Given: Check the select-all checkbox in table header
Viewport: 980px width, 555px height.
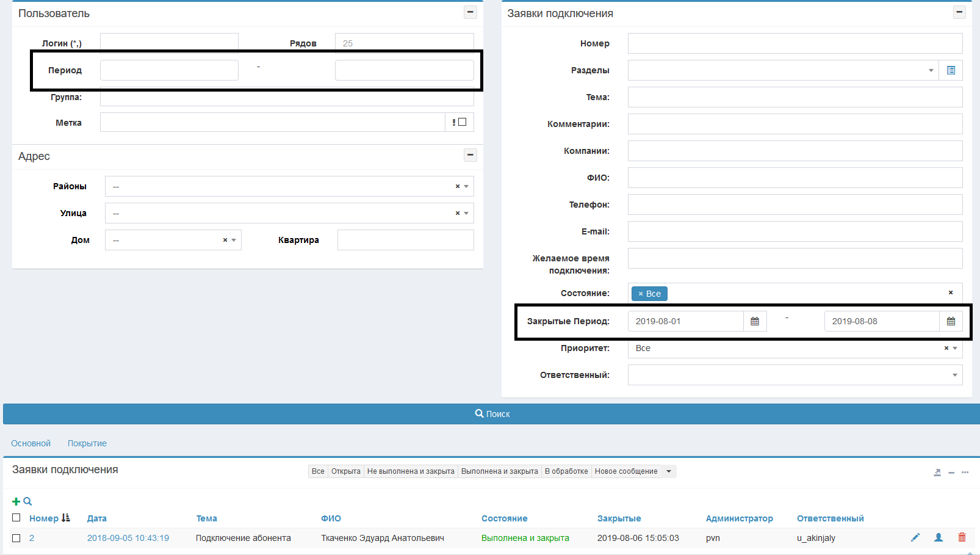Looking at the screenshot, I should [x=16, y=518].
